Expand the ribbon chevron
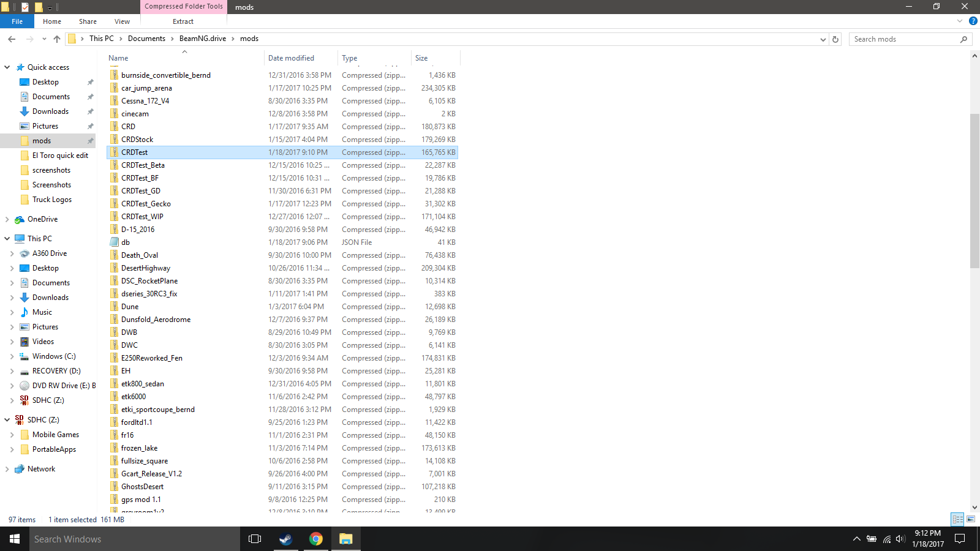Image resolution: width=980 pixels, height=551 pixels. 960,21
